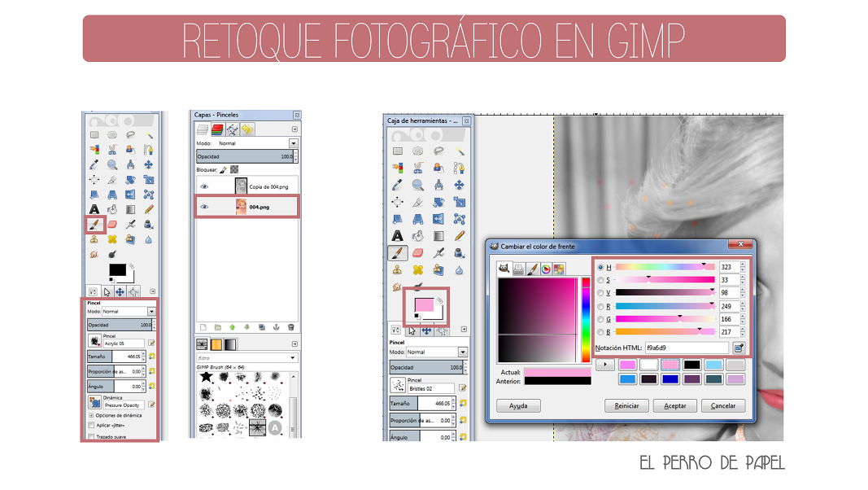Expand Opciones de dinámica
Image resolution: width=868 pixels, height=490 pixels.
click(91, 415)
